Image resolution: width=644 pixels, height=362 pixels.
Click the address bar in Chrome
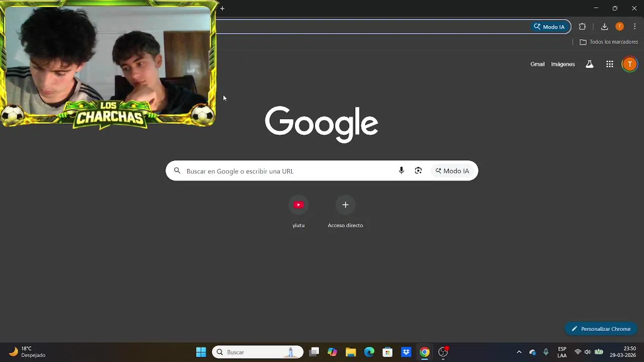pyautogui.click(x=372, y=27)
